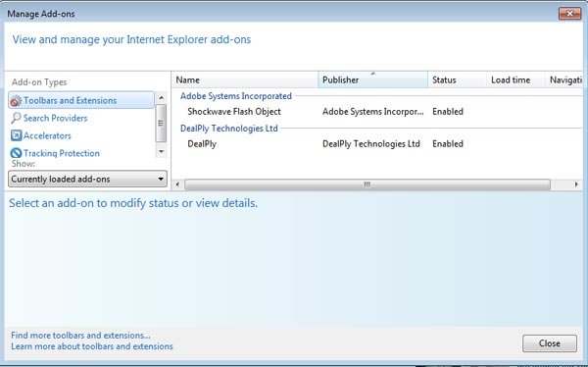Select Toolbars and Extensions add-on type
Screen dimensions: 588x367
click(x=81, y=100)
